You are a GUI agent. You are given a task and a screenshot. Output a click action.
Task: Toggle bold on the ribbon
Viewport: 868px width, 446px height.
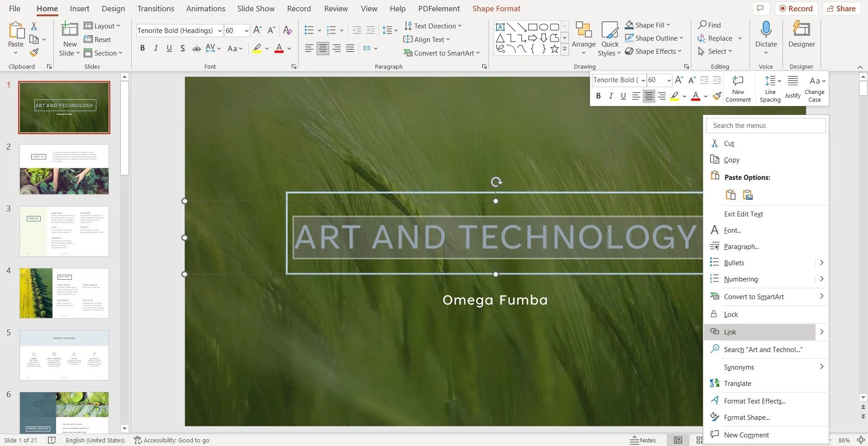point(142,48)
